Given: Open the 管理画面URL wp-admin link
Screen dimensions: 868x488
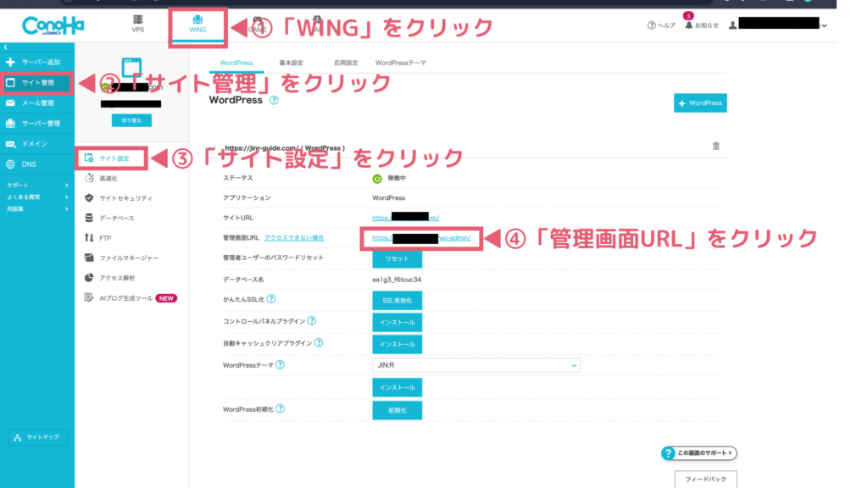Looking at the screenshot, I should (421, 238).
